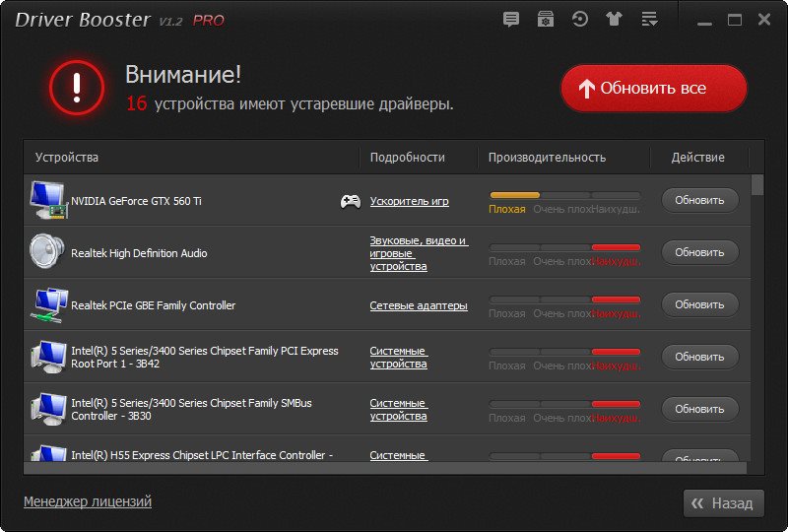
Task: Select Realtek High Definition Audio text
Action: [x=139, y=253]
